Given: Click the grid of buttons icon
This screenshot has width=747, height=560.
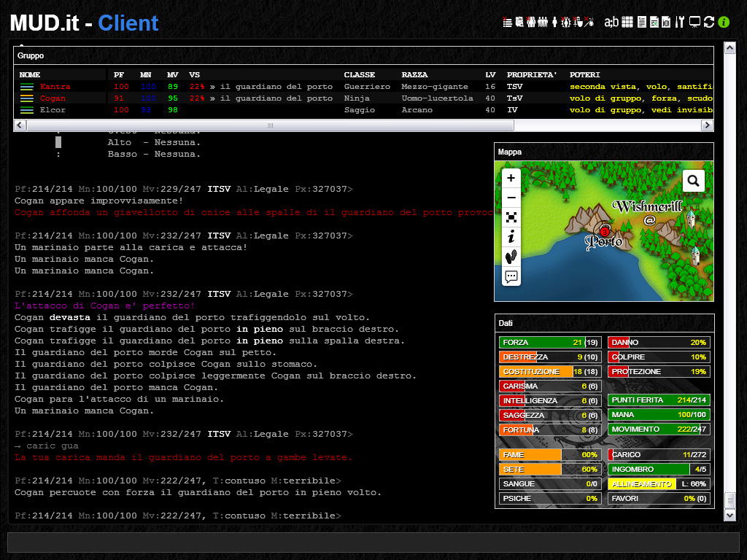Looking at the screenshot, I should click(627, 22).
